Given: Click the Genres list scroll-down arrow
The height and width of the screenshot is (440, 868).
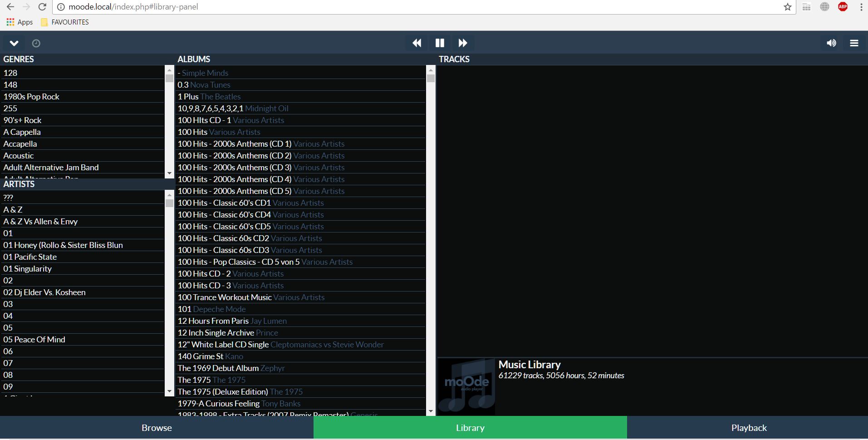Looking at the screenshot, I should (169, 173).
